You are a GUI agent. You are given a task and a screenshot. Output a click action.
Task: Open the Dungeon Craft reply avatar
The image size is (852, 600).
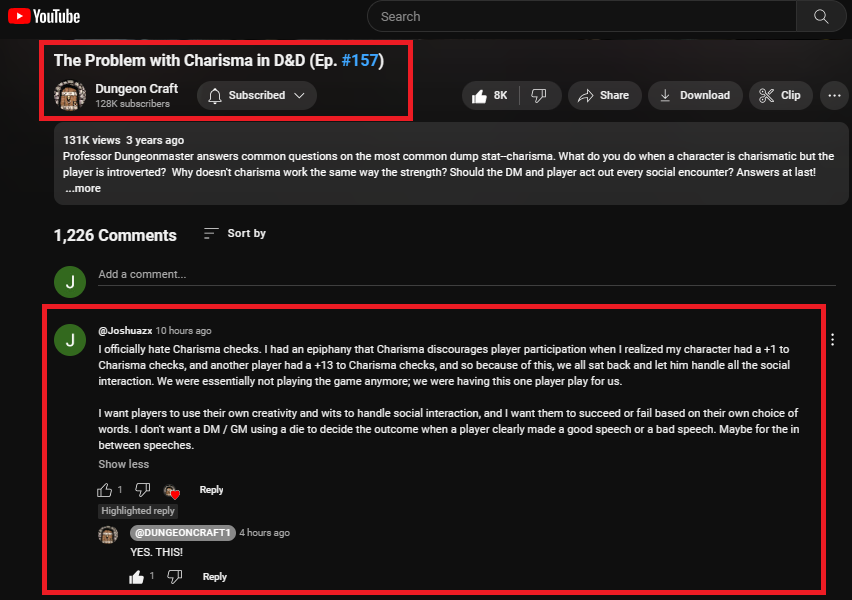(x=108, y=535)
